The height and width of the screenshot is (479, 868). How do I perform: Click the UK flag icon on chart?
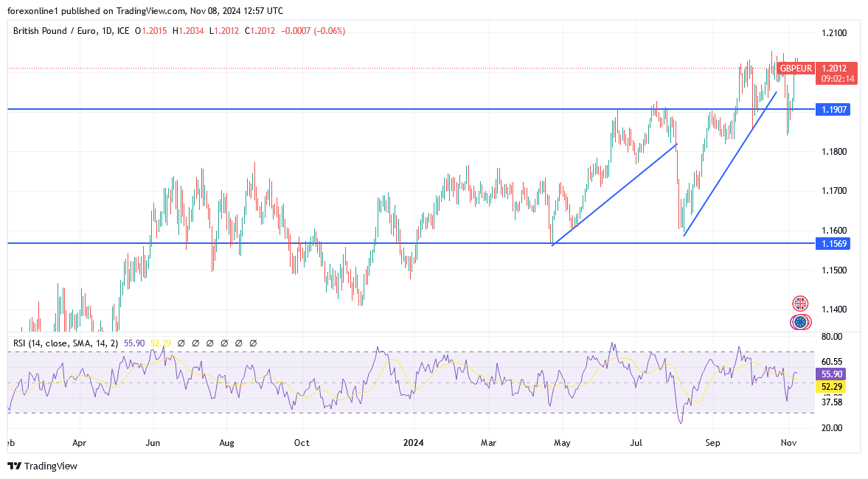pyautogui.click(x=800, y=304)
